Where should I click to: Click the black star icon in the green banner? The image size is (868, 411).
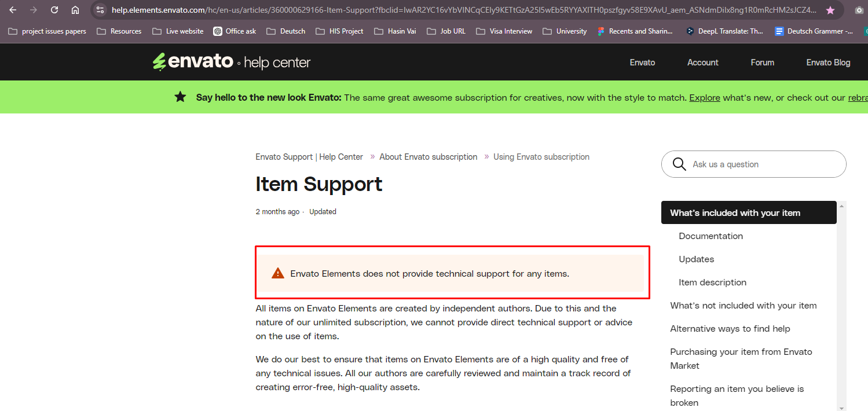pos(181,97)
